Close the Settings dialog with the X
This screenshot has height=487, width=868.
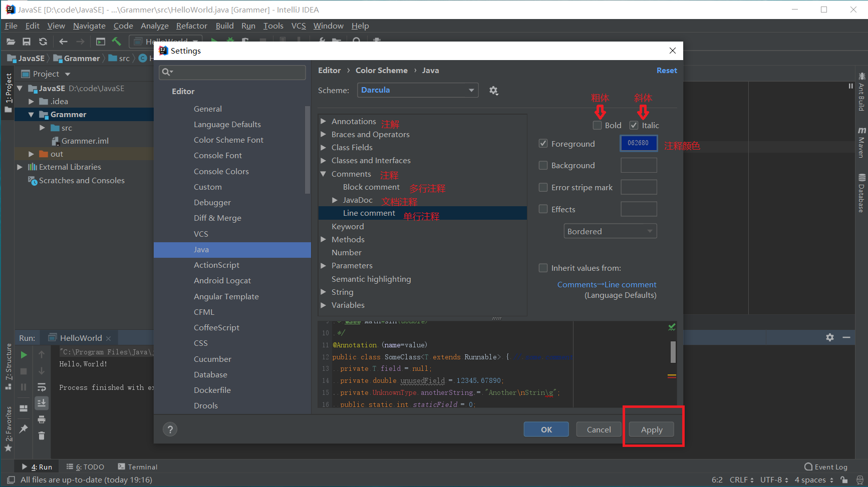coord(673,51)
